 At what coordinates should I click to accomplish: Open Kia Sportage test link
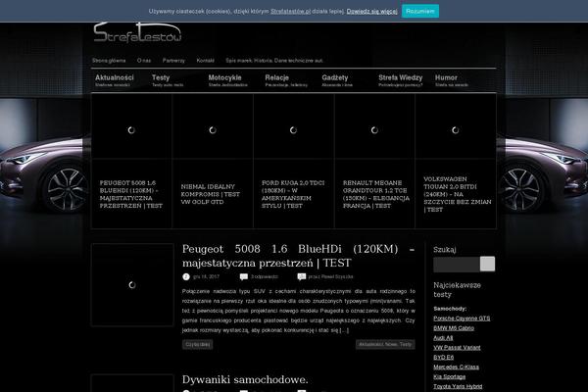point(449,377)
